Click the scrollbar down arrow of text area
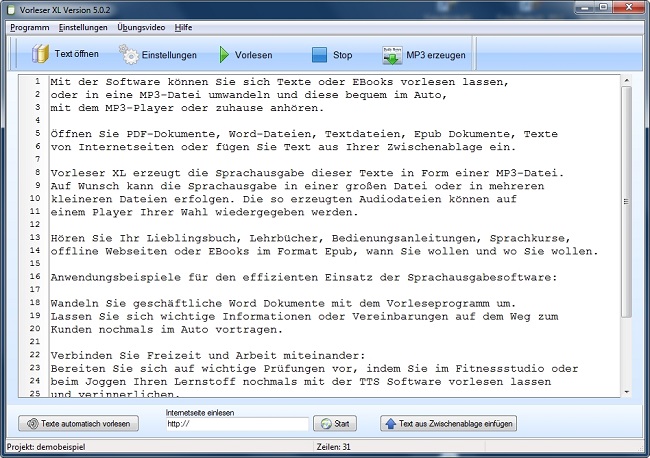Screen dimensions: 650x458 click(x=626, y=392)
